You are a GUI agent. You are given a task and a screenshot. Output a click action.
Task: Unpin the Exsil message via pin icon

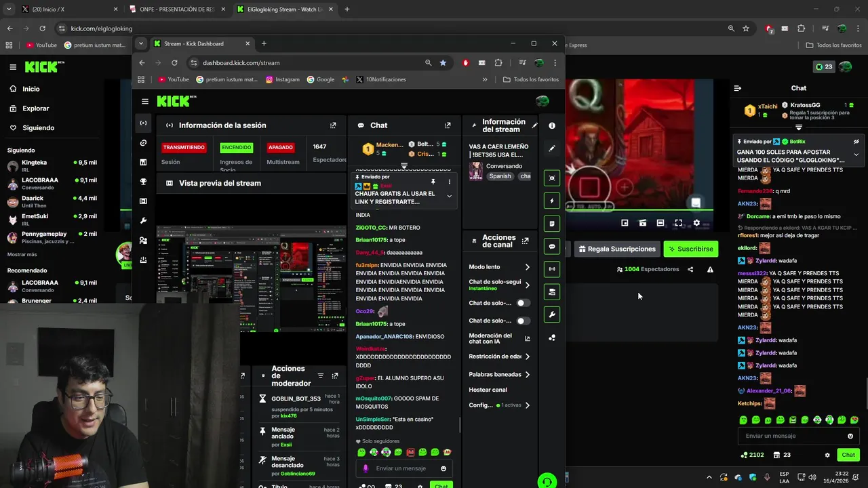[x=433, y=182]
